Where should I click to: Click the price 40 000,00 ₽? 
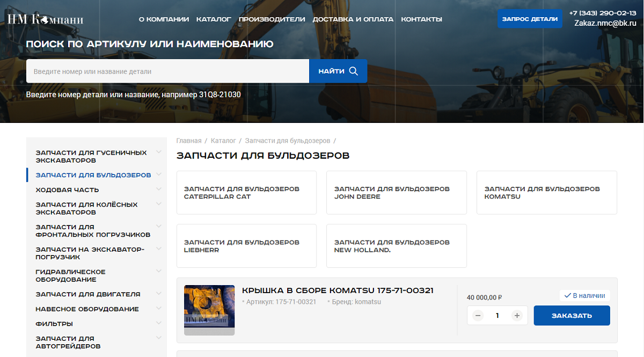tap(485, 297)
